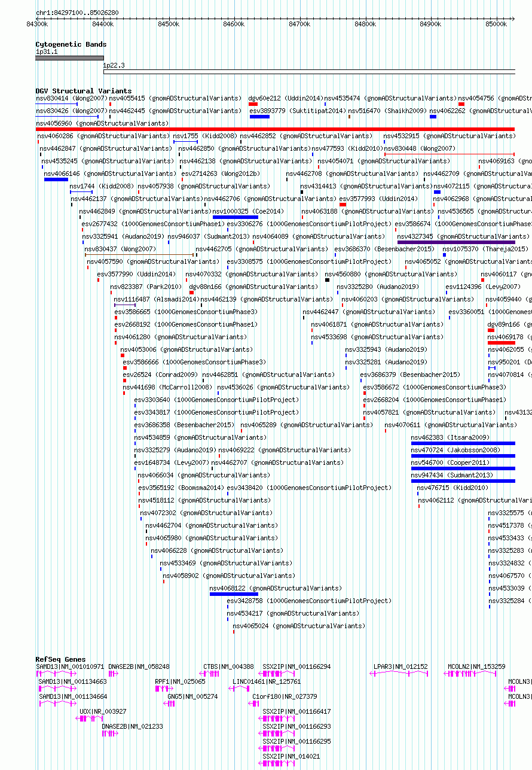Select variant nsv830414 (Wong2007)
The height and width of the screenshot is (770, 532).
pyautogui.click(x=71, y=98)
